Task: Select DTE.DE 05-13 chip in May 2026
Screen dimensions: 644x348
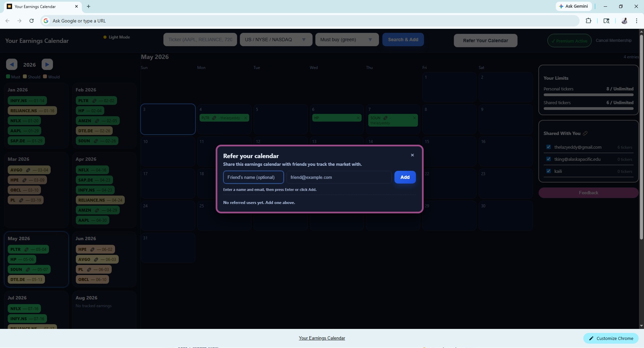Action: pos(26,279)
